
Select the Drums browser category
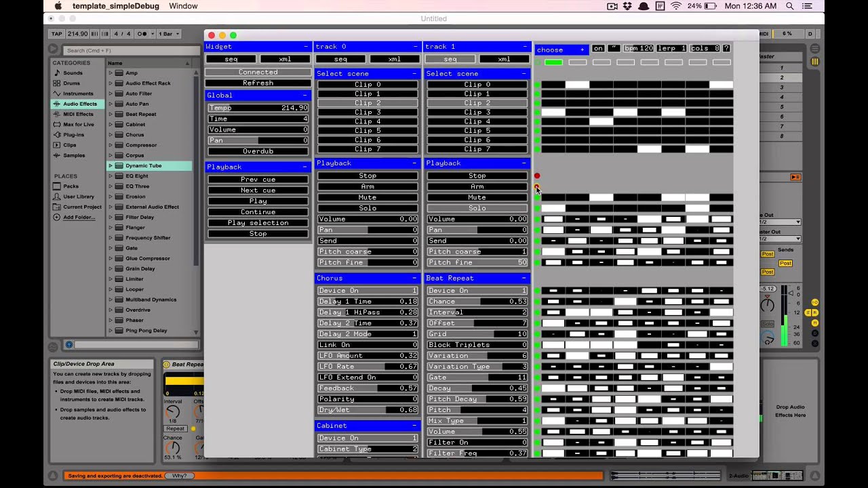71,83
